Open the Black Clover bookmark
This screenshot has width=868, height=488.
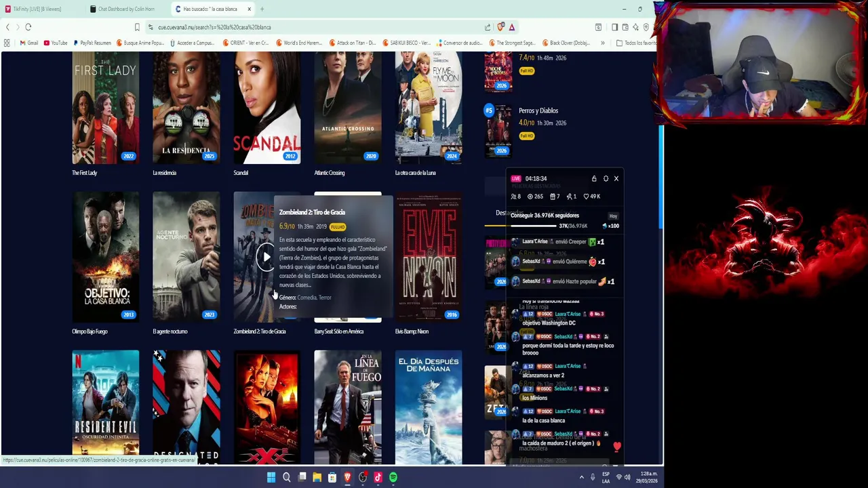pyautogui.click(x=566, y=43)
